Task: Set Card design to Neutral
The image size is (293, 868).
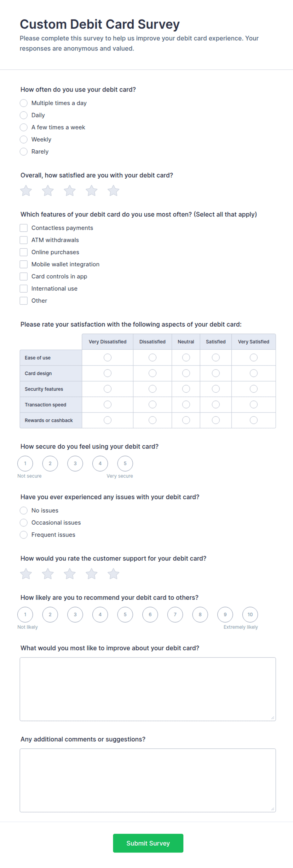Action: pos(186,373)
